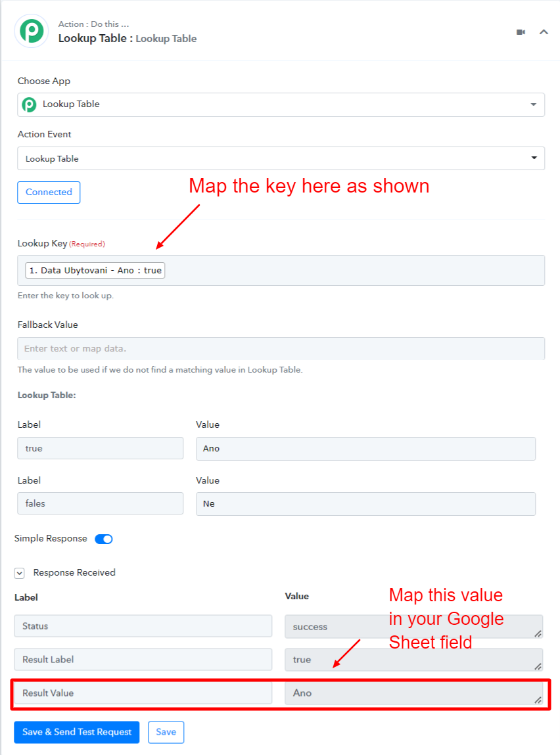Collapse the action step with the up chevron
This screenshot has width=560, height=755.
tap(544, 32)
